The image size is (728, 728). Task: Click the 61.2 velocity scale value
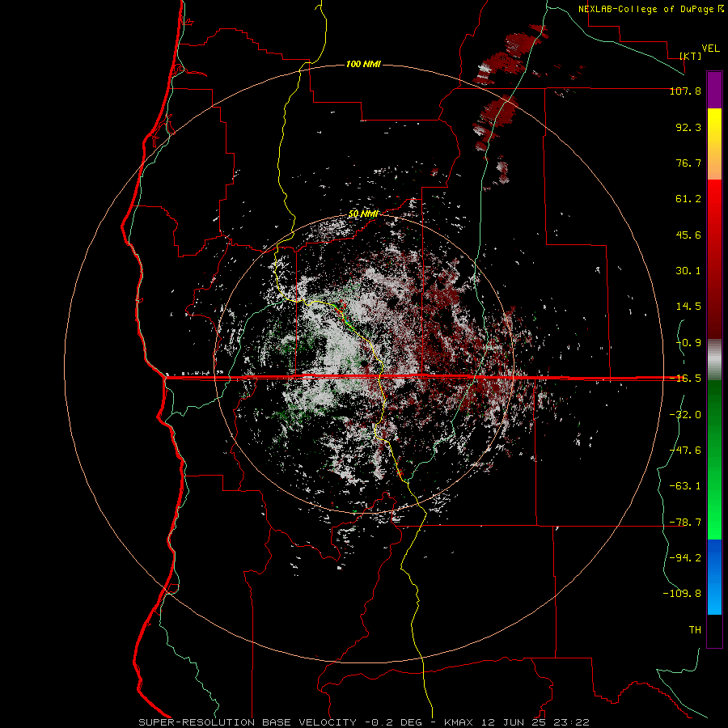pos(688,199)
